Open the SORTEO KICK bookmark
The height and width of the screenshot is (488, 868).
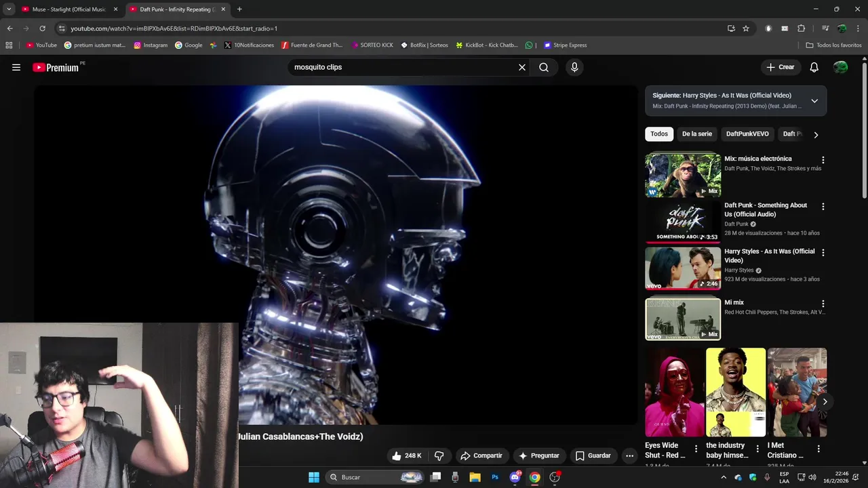(372, 45)
